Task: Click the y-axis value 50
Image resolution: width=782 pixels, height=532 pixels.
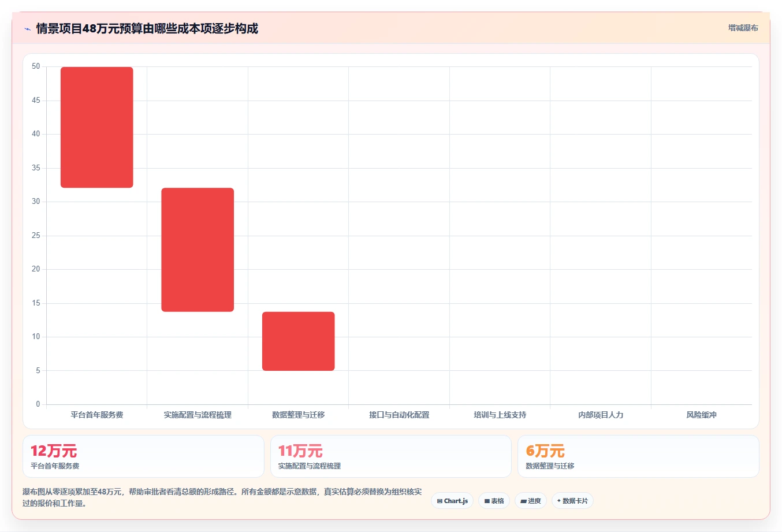Action: [36, 66]
